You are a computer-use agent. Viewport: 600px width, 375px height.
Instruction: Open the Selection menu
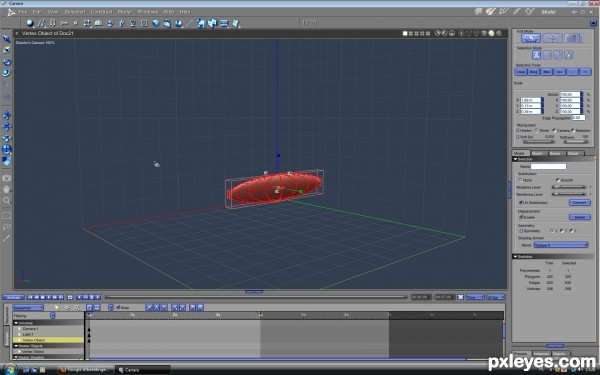tap(74, 12)
